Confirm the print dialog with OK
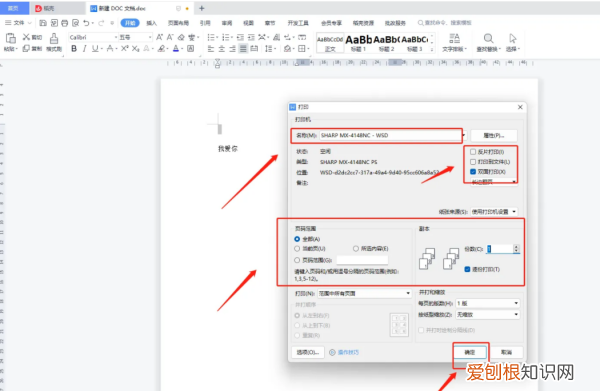600x391 pixels. point(470,352)
